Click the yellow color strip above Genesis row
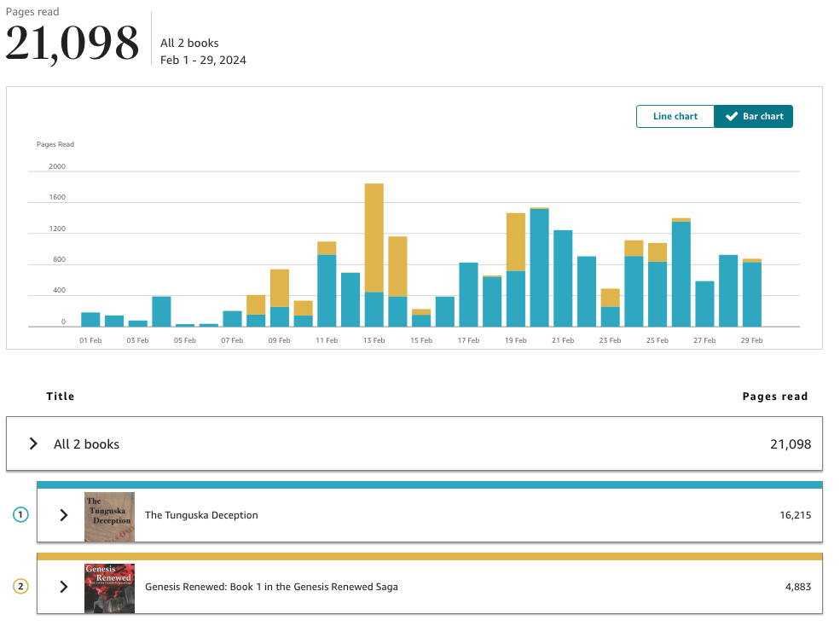The height and width of the screenshot is (626, 840). click(x=430, y=556)
